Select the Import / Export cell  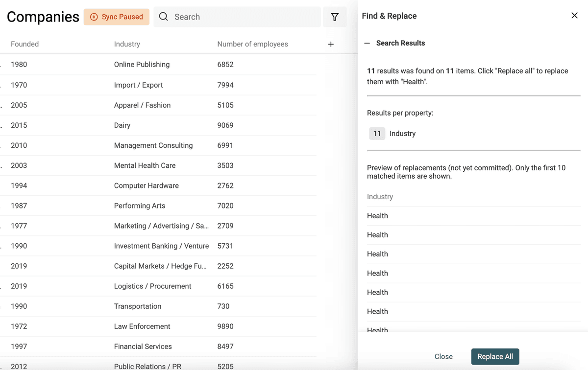coord(138,85)
